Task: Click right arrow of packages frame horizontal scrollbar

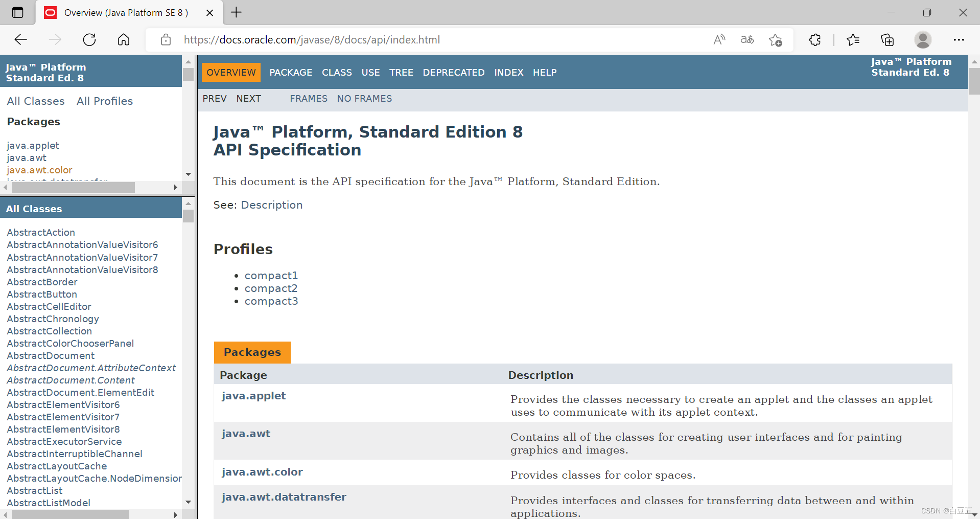Action: click(176, 188)
